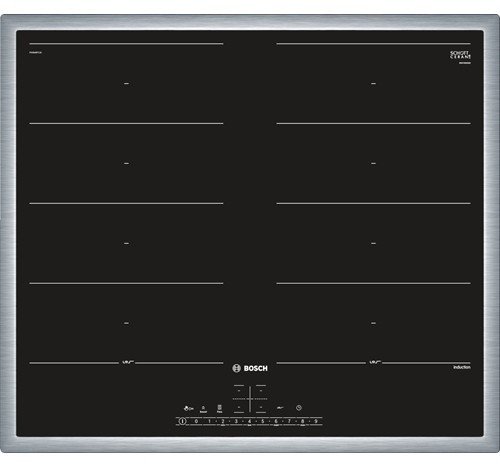Viewport: 500px width, 464px height.
Task: Click the induction label text
Action: 462,367
